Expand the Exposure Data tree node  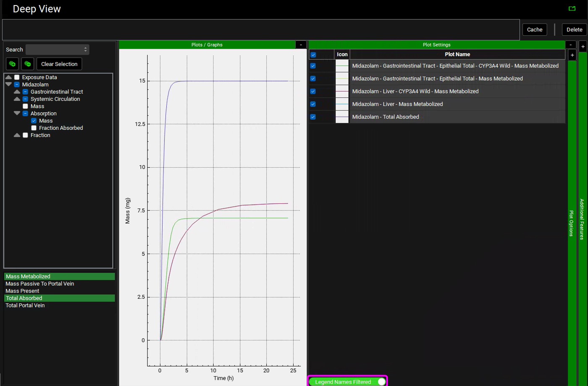8,77
